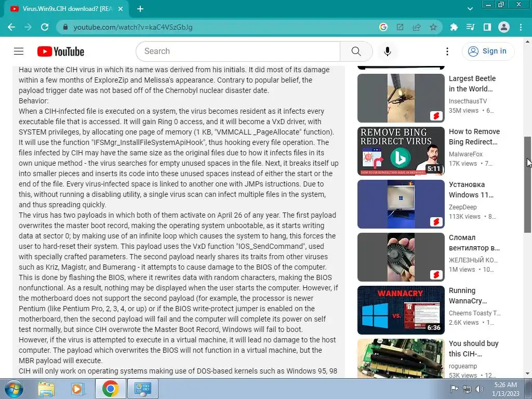Open Сломал вентилятор video title

474,243
